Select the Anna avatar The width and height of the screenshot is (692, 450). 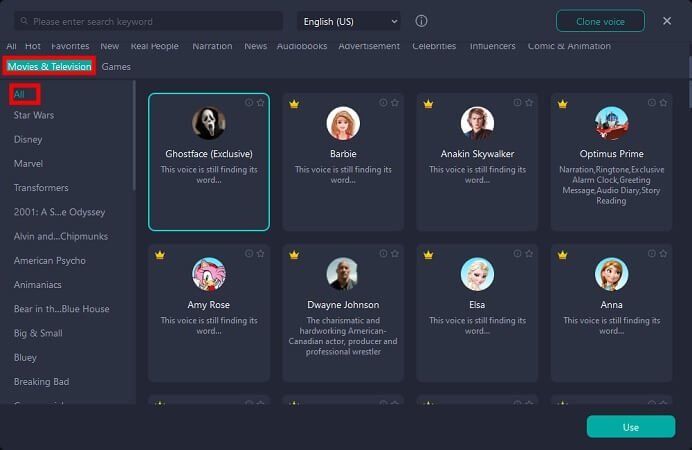[x=611, y=274]
